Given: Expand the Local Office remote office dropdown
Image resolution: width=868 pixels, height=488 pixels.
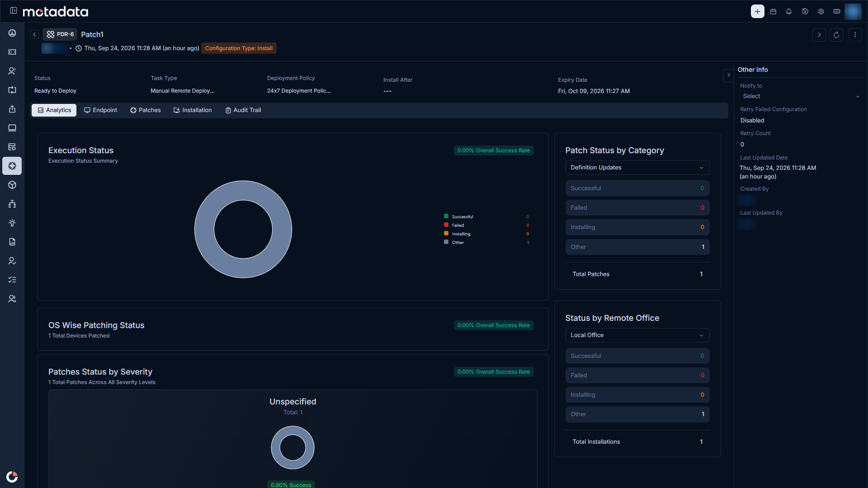Looking at the screenshot, I should [x=637, y=335].
